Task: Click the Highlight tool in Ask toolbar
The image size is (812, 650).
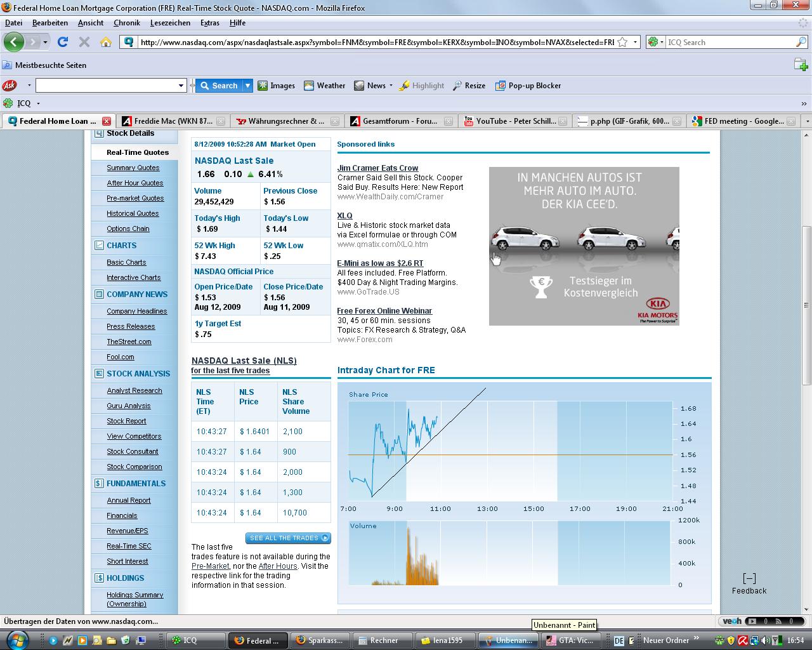Action: 421,86
